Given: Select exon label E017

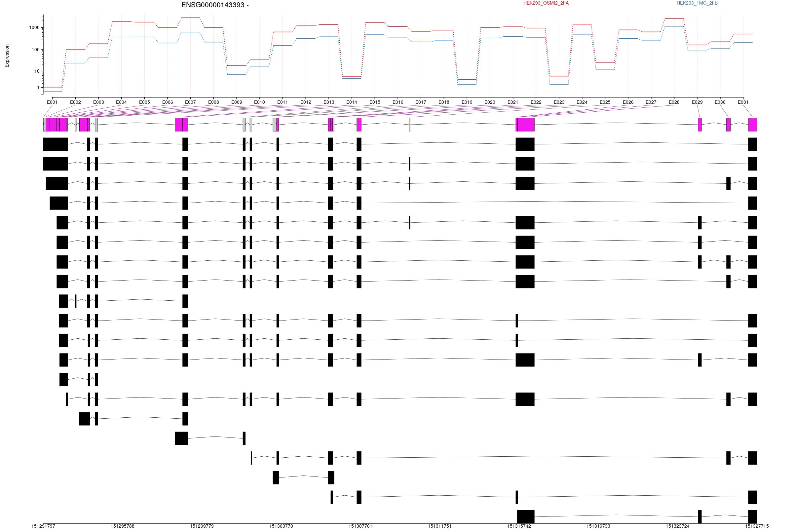Looking at the screenshot, I should pos(421,102).
